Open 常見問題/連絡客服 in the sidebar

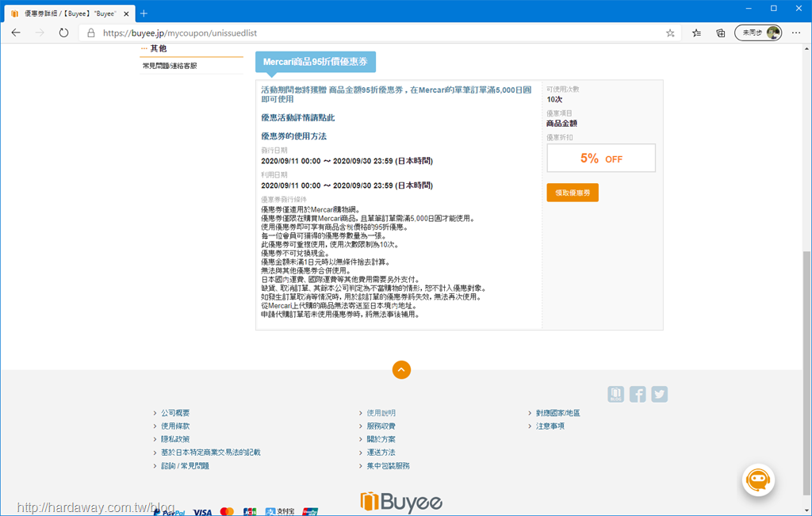[x=170, y=66]
